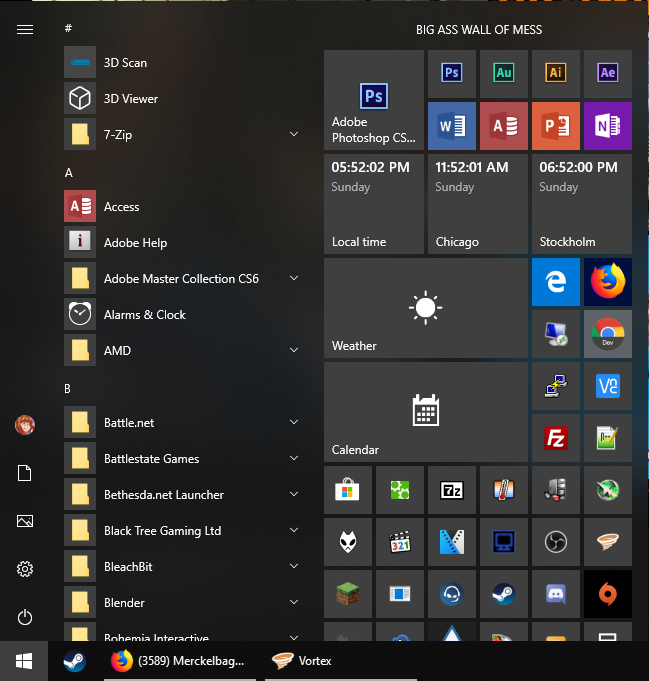Screen dimensions: 649x681
Task: Expand the Battlestate Games folder
Action: [294, 458]
